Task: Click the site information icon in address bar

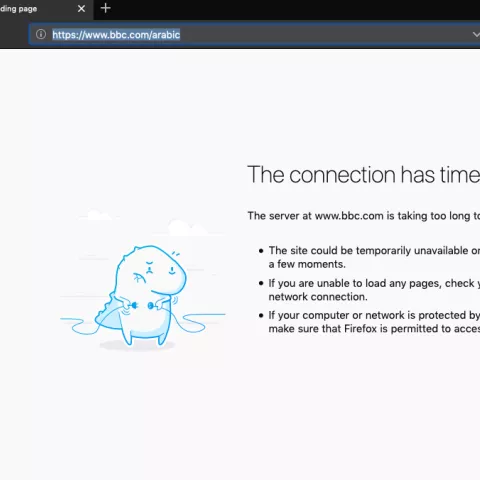Action: click(41, 34)
